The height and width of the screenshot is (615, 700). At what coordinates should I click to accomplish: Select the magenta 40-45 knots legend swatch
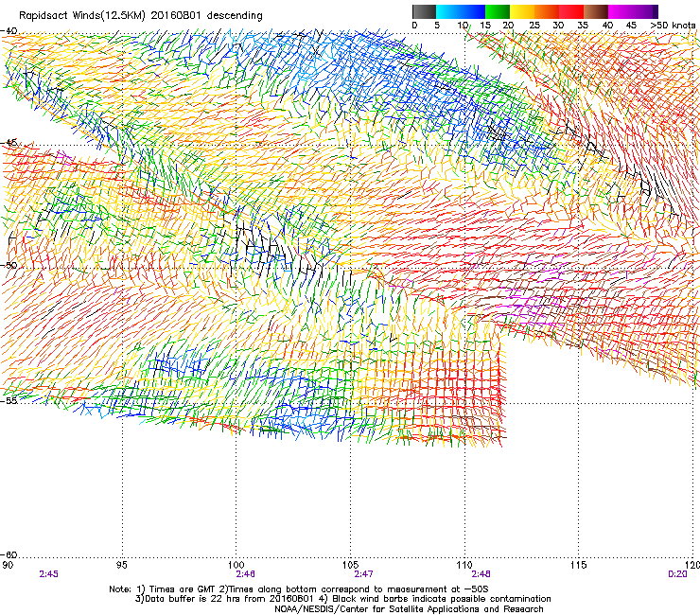pos(621,11)
